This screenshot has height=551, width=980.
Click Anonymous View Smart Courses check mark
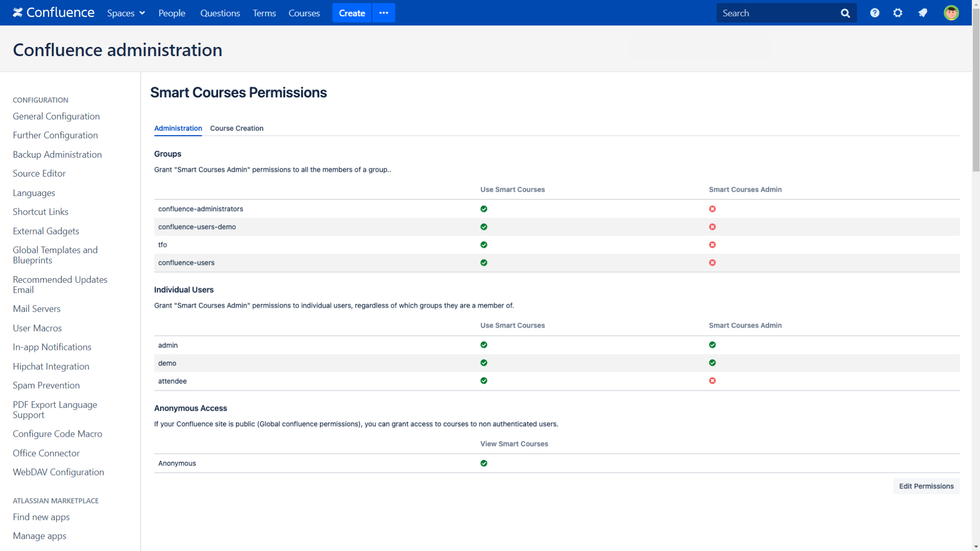484,463
